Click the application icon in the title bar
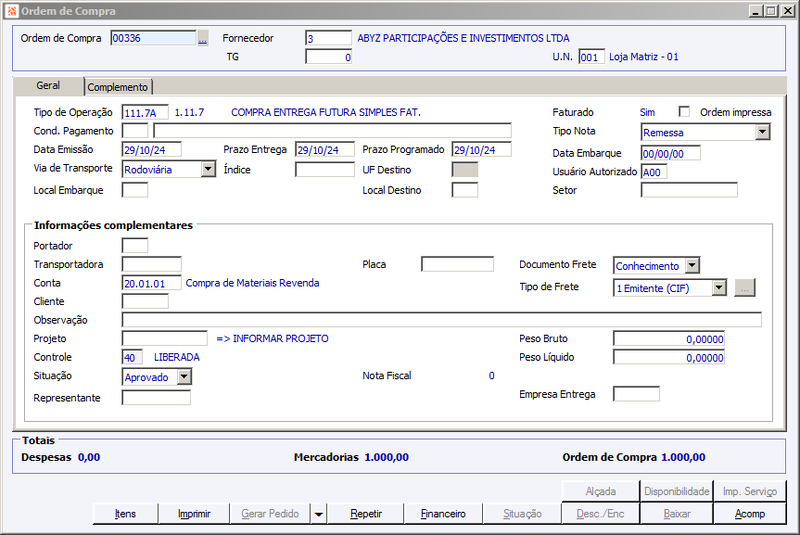 pos(11,11)
